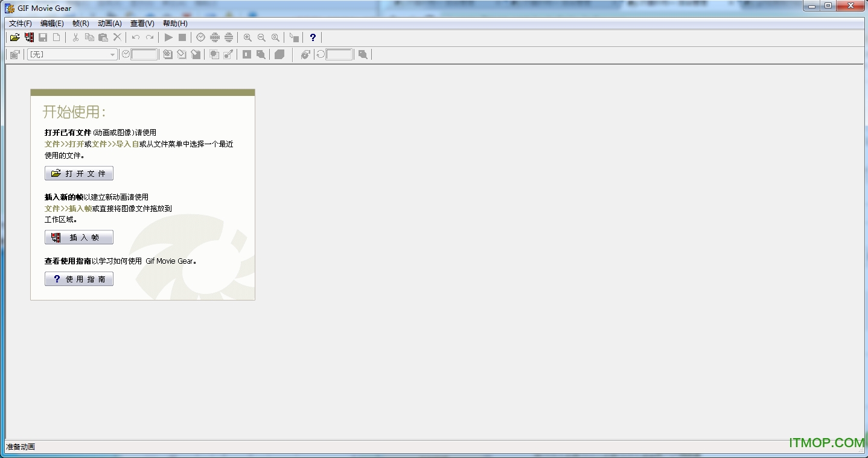Image resolution: width=868 pixels, height=458 pixels.
Task: Open the 查看(V) menu
Action: tap(142, 24)
